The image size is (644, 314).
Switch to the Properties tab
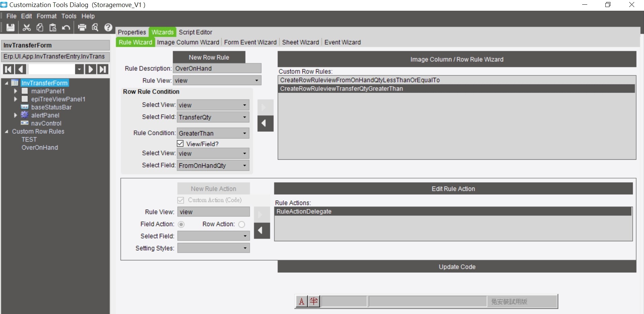[x=132, y=32]
